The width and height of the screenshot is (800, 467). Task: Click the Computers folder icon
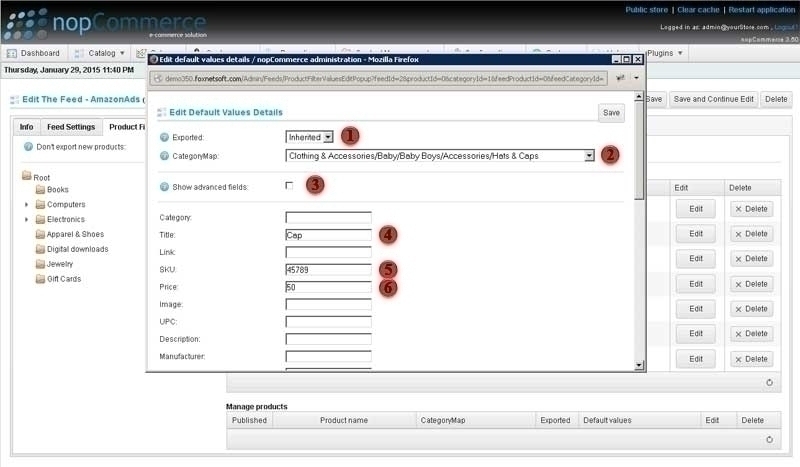(40, 204)
